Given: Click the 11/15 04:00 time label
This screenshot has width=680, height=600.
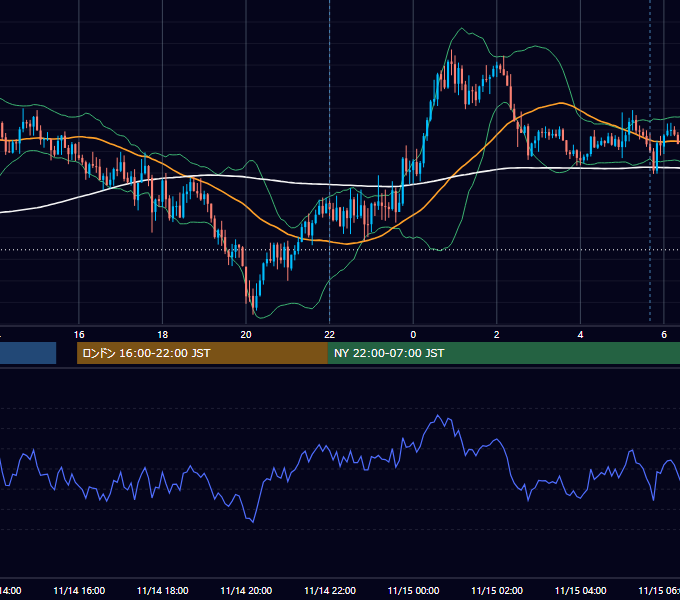Looking at the screenshot, I should pyautogui.click(x=581, y=590).
